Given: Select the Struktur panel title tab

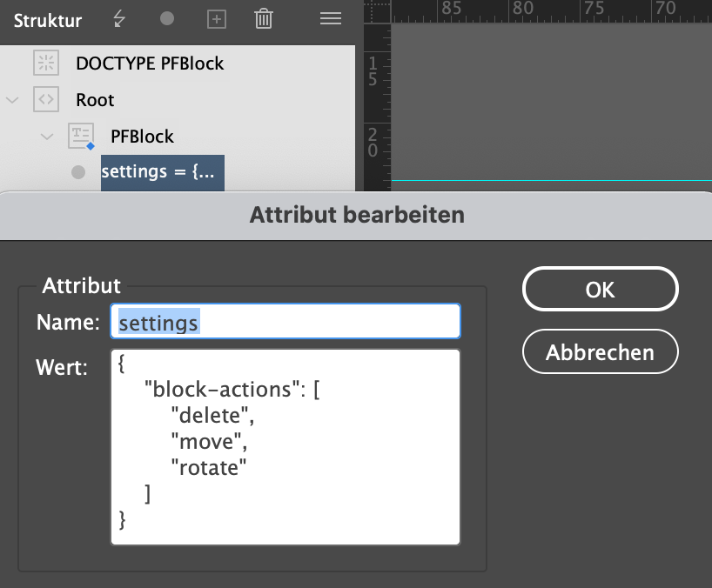Looking at the screenshot, I should (x=47, y=19).
